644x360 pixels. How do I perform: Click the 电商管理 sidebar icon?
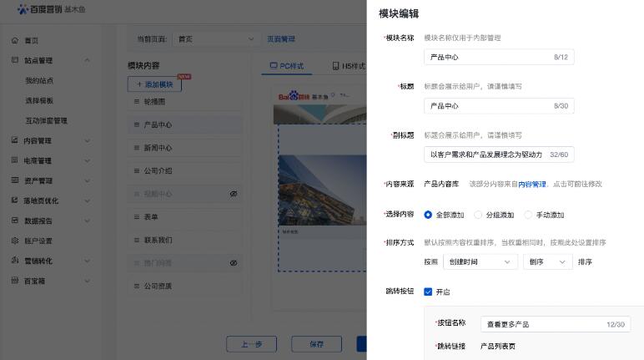pos(15,160)
